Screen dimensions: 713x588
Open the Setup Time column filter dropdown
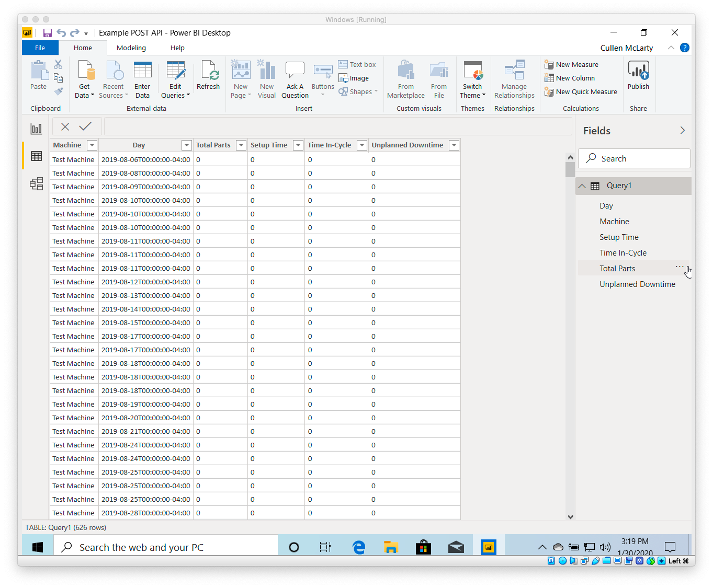coord(298,145)
